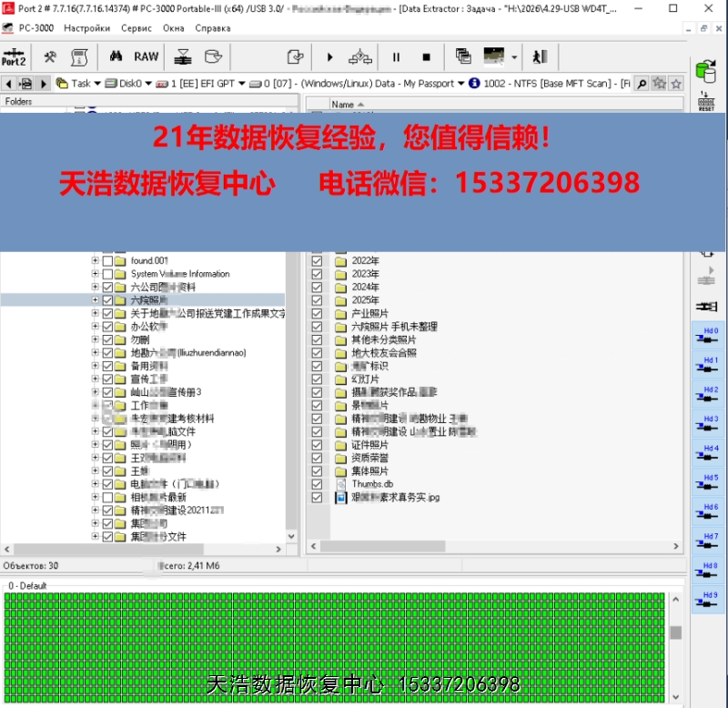Viewport: 728px width, 708px height.
Task: Open the 证件照片 folder in list
Action: 369,445
